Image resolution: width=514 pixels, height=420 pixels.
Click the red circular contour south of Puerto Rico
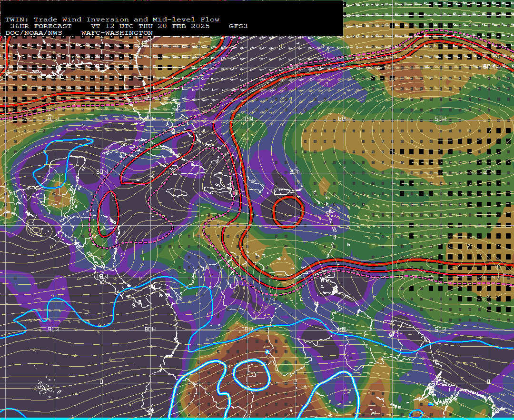[x=288, y=212]
